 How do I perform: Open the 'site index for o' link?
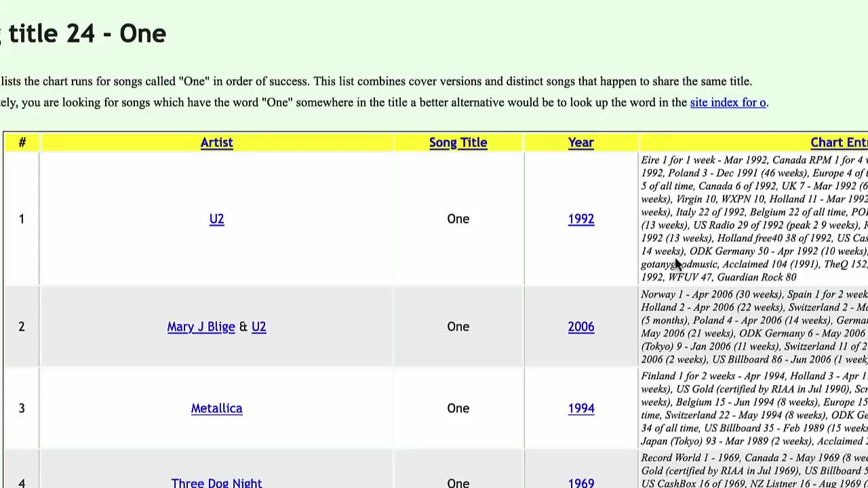(728, 102)
